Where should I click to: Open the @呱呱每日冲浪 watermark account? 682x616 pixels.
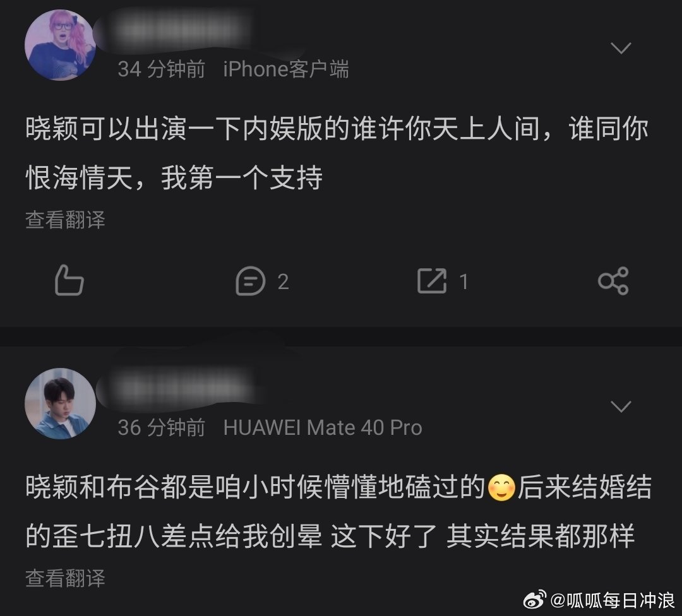click(x=613, y=600)
